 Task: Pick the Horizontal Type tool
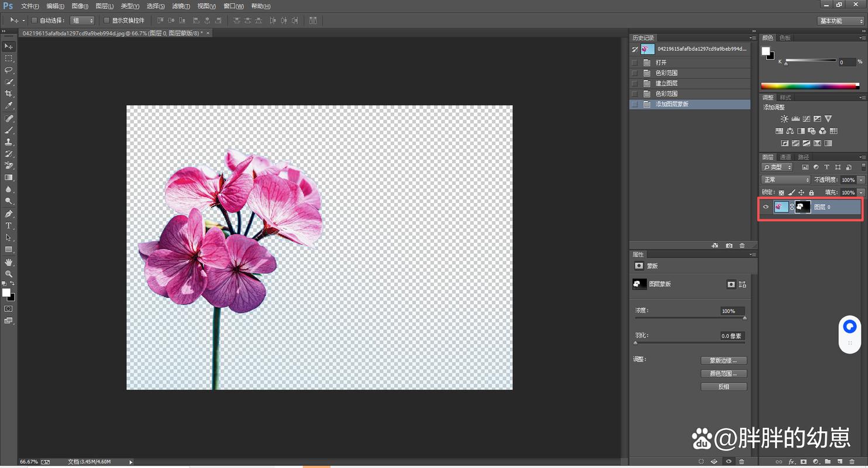pyautogui.click(x=8, y=226)
